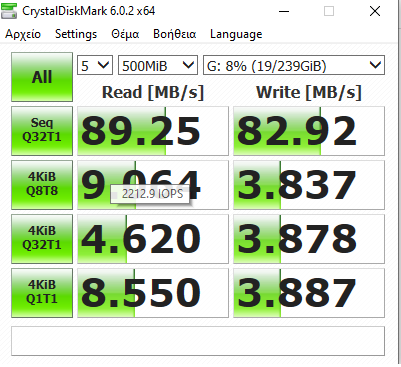The image size is (401, 367).
Task: Open the Settings menu
Action: [x=76, y=34]
